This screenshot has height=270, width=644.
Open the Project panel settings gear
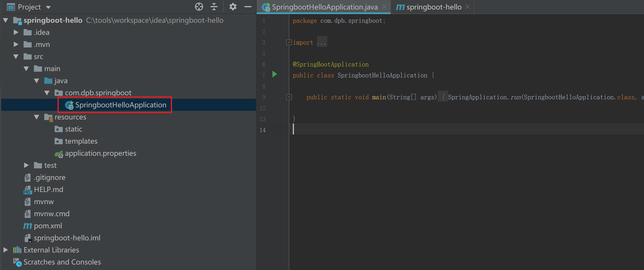[x=233, y=7]
